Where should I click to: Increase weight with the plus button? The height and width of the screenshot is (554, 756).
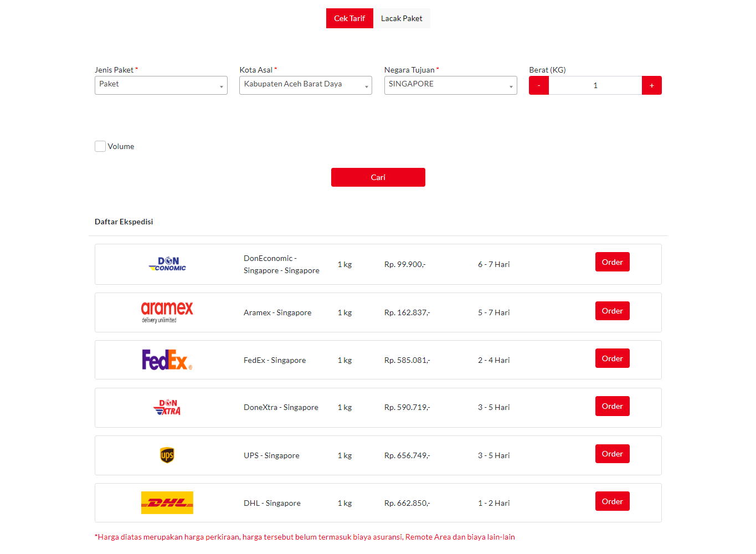click(x=651, y=85)
